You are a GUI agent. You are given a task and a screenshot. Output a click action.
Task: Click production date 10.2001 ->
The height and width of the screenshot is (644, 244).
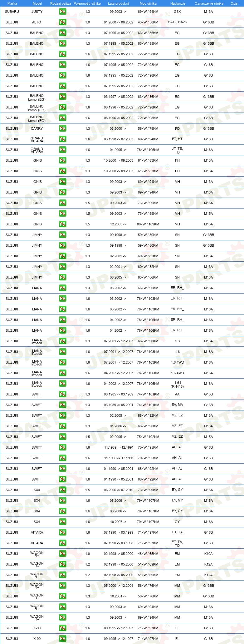pyautogui.click(x=118, y=596)
